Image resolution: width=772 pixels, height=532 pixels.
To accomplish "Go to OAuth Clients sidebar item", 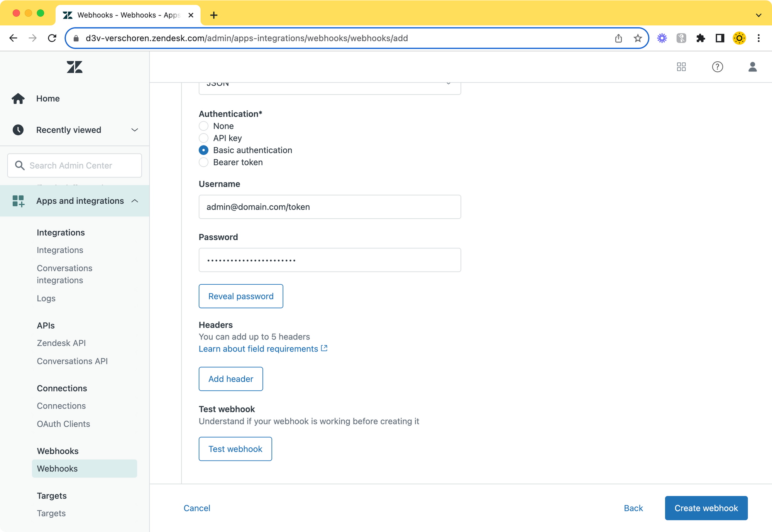I will click(63, 424).
